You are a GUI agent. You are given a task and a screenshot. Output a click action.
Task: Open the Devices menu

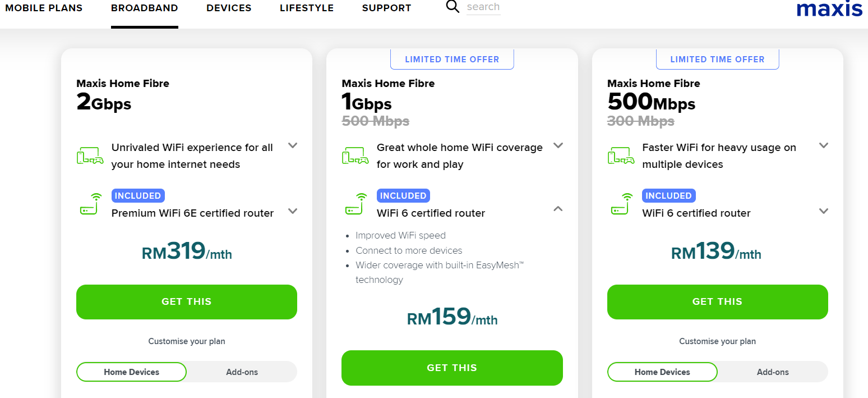(229, 8)
